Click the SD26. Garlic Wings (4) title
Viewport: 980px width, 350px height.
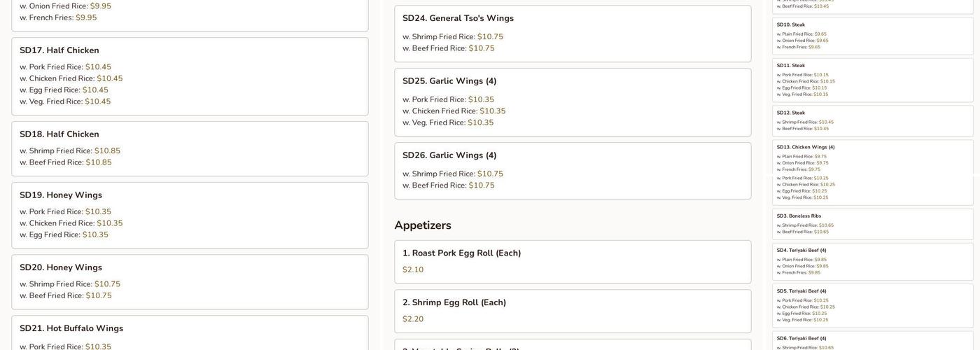click(449, 155)
